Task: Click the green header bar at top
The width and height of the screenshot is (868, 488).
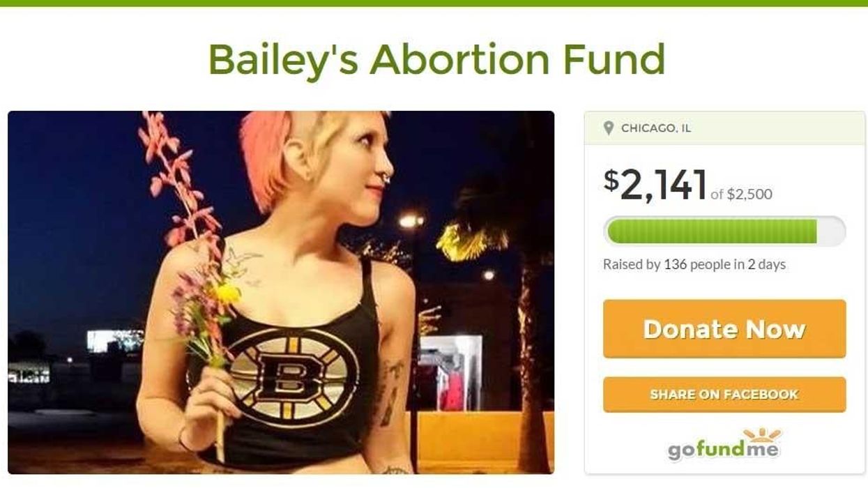Action: [434, 3]
